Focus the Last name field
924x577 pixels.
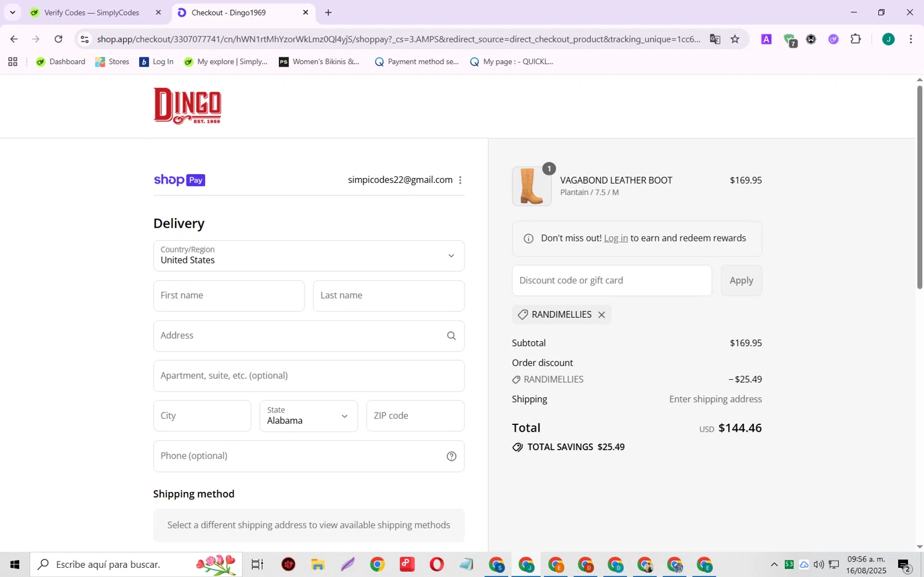click(389, 296)
